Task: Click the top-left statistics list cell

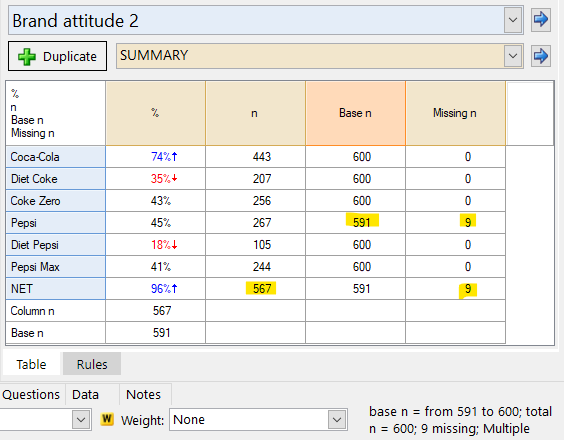Action: [x=55, y=113]
